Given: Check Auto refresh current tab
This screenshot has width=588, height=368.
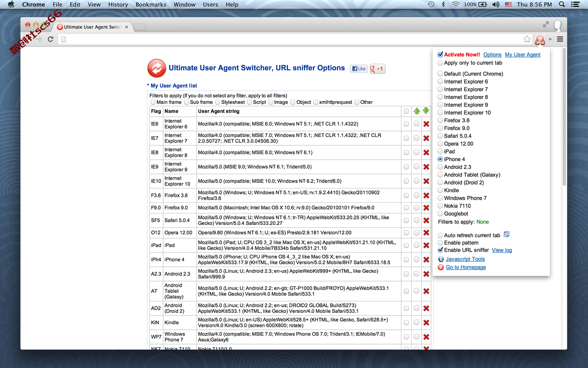Looking at the screenshot, I should click(x=441, y=236).
